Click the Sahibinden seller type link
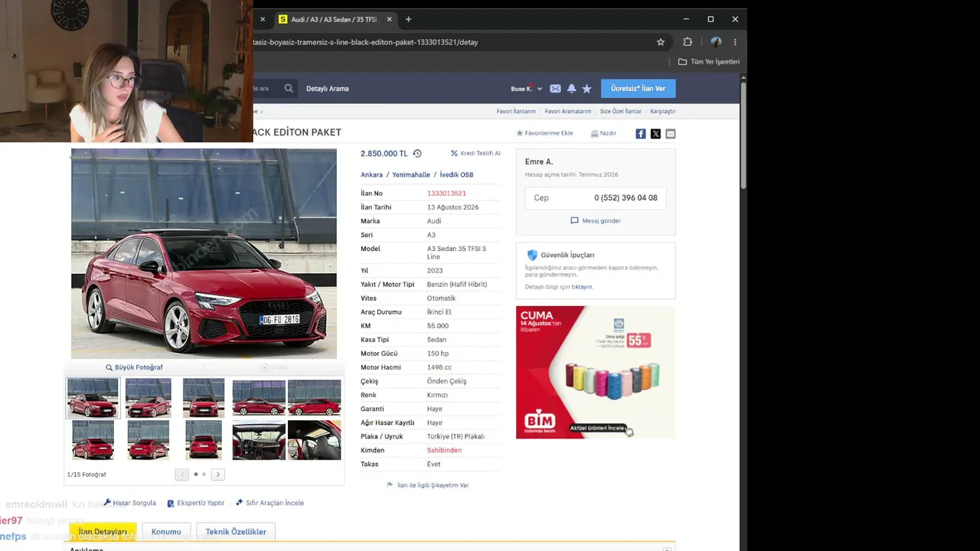 pyautogui.click(x=444, y=450)
